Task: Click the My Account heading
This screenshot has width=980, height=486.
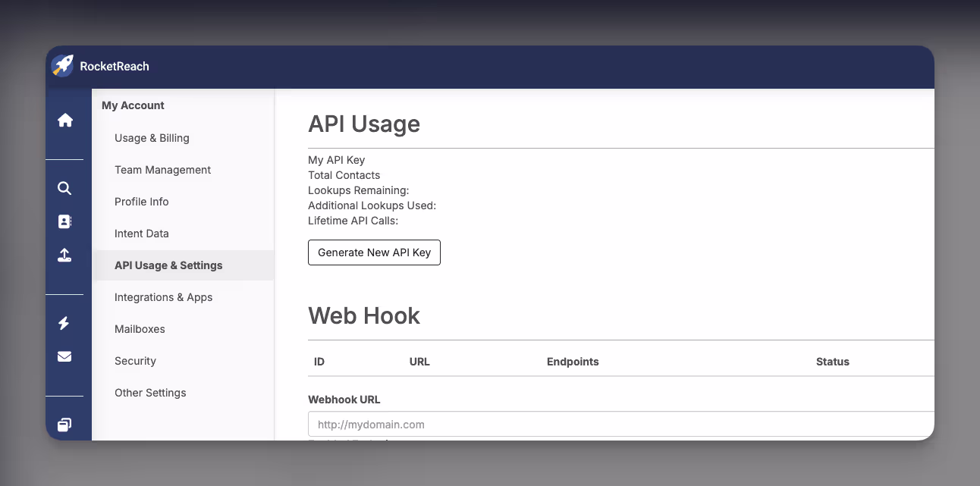Action: pyautogui.click(x=133, y=105)
